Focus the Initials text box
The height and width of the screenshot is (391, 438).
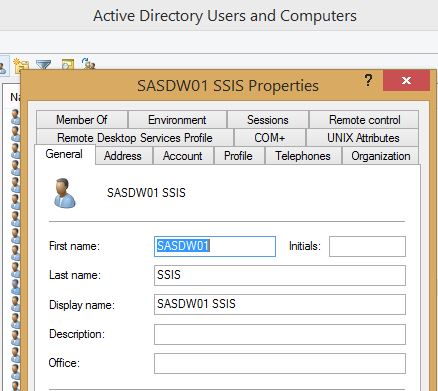[367, 246]
